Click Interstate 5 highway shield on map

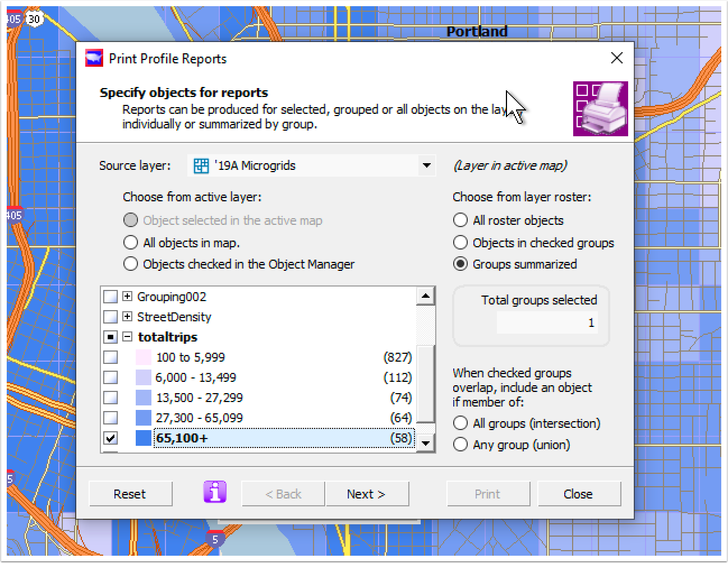pyautogui.click(x=214, y=539)
